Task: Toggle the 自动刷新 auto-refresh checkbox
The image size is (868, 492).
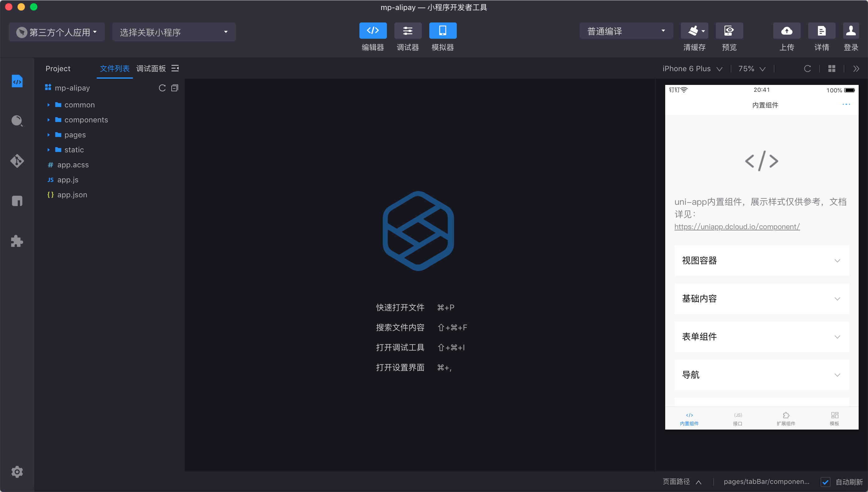Action: [x=826, y=482]
